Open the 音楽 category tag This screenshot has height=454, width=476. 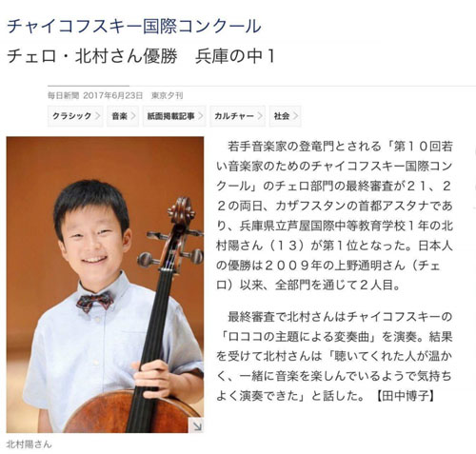tap(123, 116)
